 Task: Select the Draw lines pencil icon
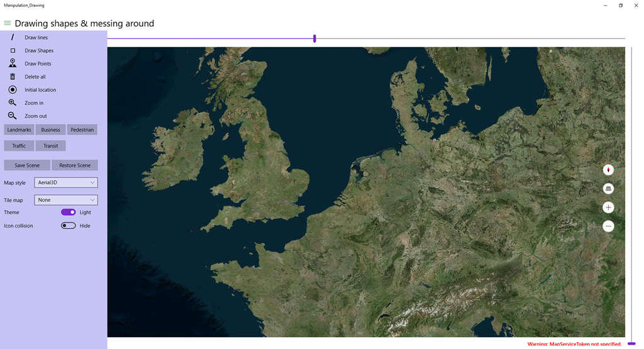pyautogui.click(x=13, y=37)
